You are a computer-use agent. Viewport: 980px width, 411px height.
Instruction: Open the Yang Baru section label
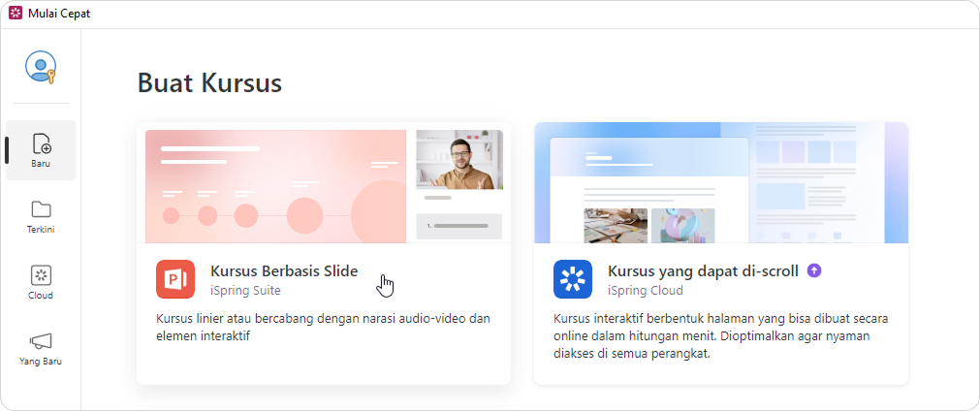[41, 362]
